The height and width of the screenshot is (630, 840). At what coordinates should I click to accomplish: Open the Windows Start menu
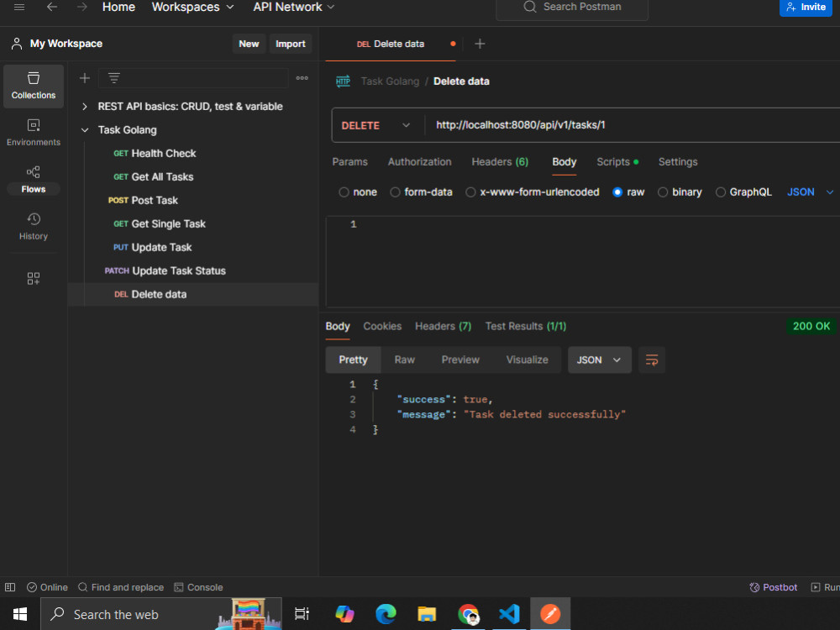[x=20, y=614]
